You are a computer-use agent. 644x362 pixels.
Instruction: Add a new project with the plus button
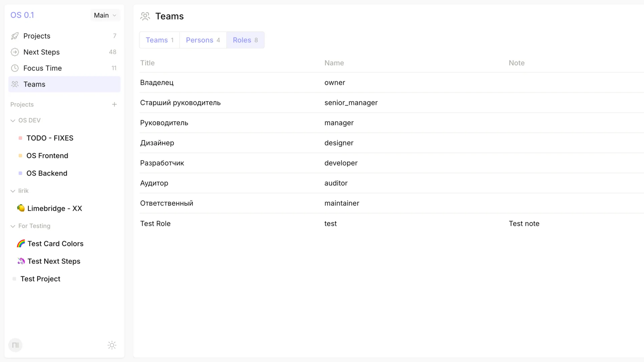114,104
